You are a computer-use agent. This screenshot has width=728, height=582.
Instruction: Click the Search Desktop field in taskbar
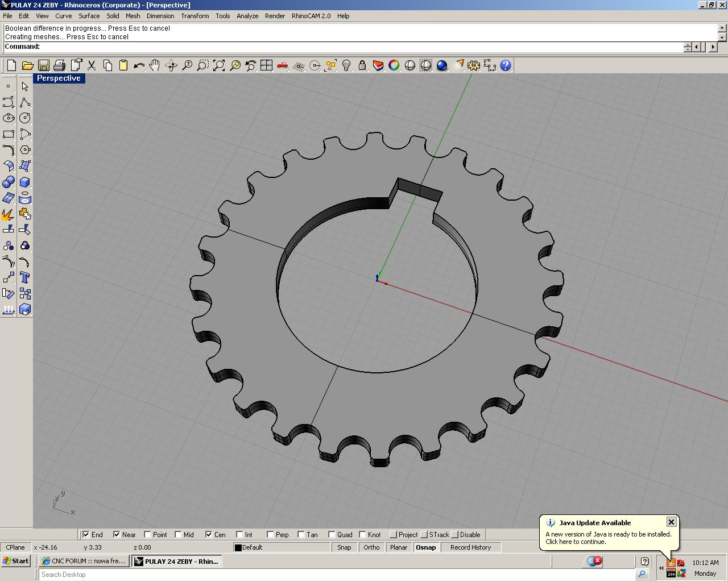point(337,575)
